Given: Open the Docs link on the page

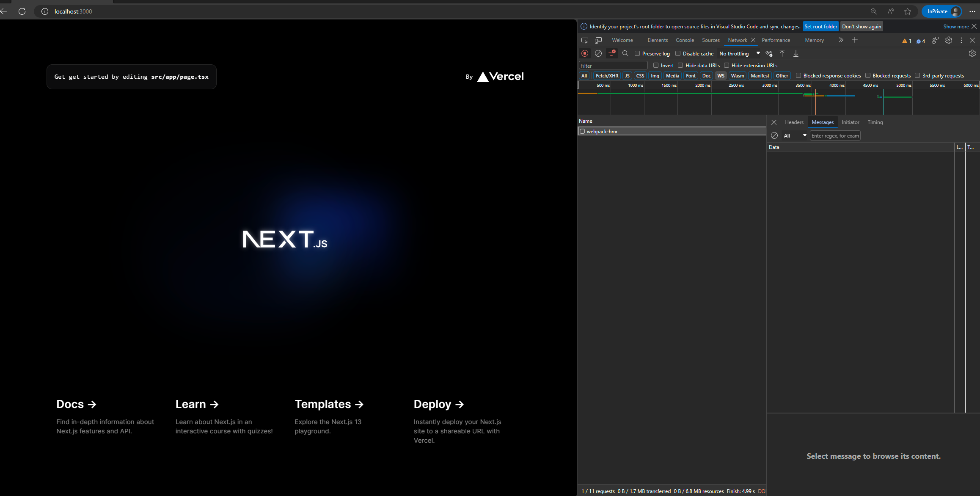Looking at the screenshot, I should tap(76, 404).
